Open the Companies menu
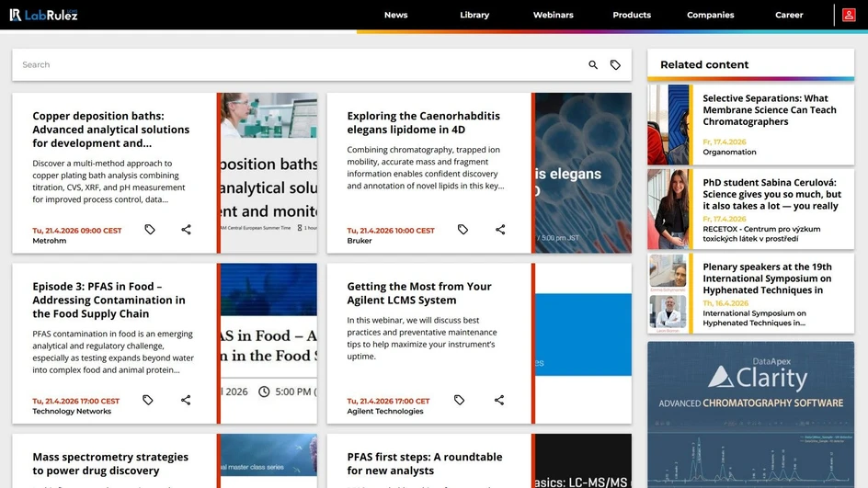The width and height of the screenshot is (868, 488). click(x=710, y=15)
